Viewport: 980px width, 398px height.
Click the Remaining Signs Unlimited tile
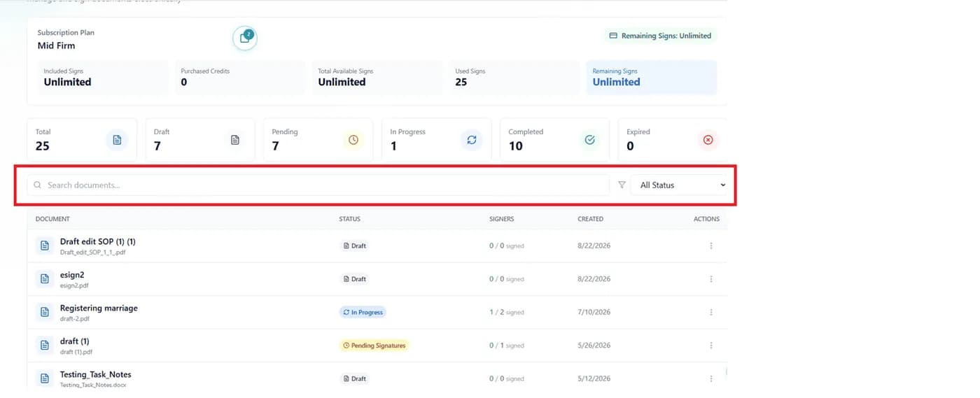pos(651,77)
